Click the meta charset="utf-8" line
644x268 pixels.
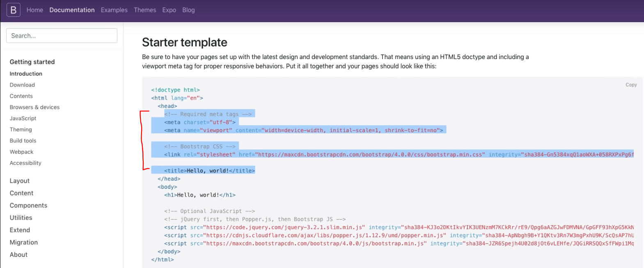click(x=200, y=122)
